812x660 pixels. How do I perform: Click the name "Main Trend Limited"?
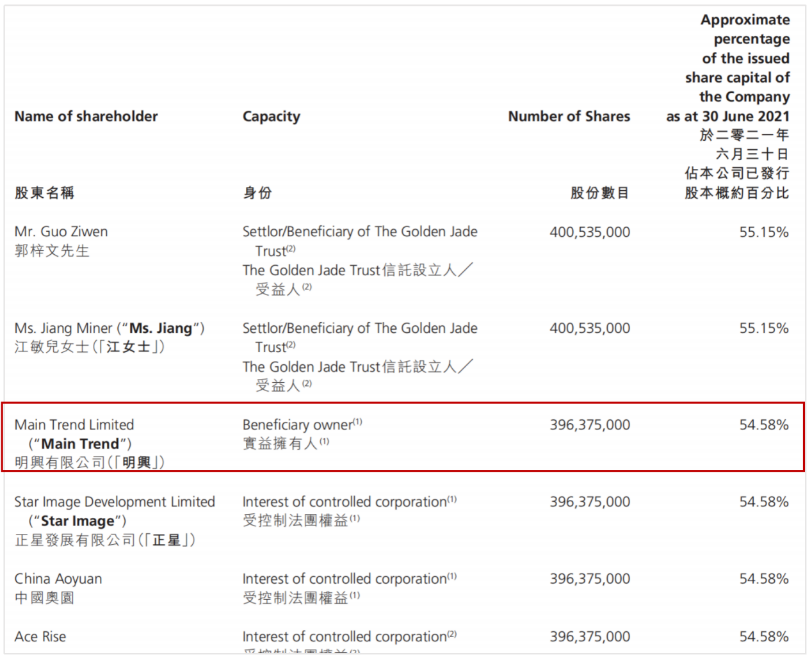click(x=74, y=424)
